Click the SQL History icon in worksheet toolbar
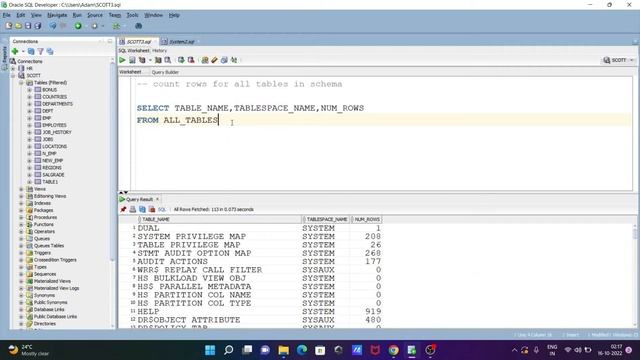Viewport: 640px width, 360px height. pyautogui.click(x=224, y=60)
